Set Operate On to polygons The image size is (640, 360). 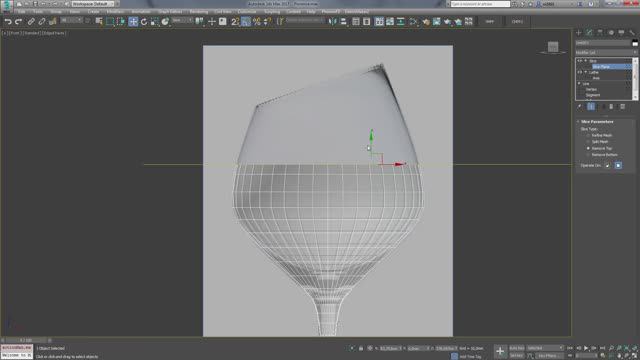(x=618, y=165)
